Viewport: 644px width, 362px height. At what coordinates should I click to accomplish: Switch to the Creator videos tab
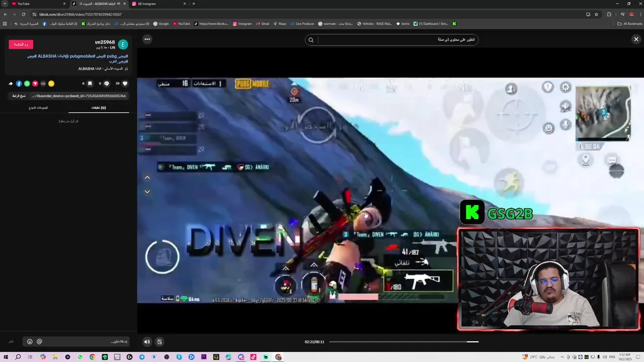[x=38, y=108]
